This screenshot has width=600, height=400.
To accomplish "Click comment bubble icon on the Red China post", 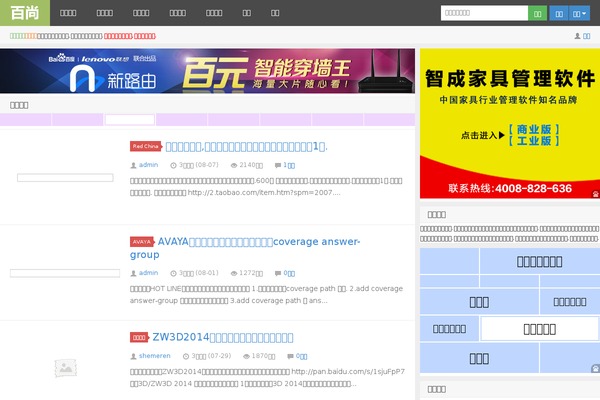I will pyautogui.click(x=278, y=165).
